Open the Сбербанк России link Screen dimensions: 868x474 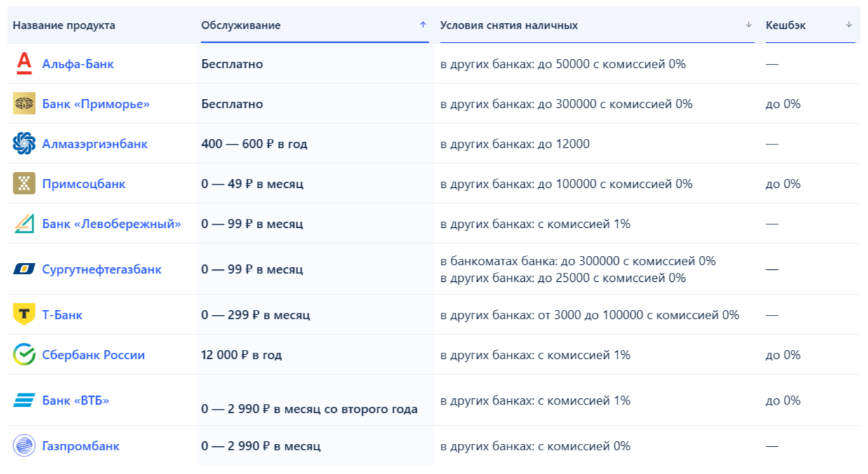pyautogui.click(x=93, y=355)
